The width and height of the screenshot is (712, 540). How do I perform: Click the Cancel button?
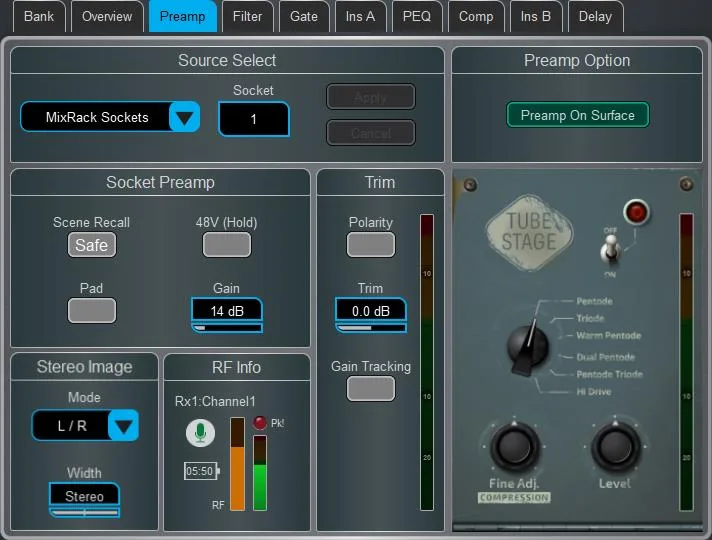point(371,133)
